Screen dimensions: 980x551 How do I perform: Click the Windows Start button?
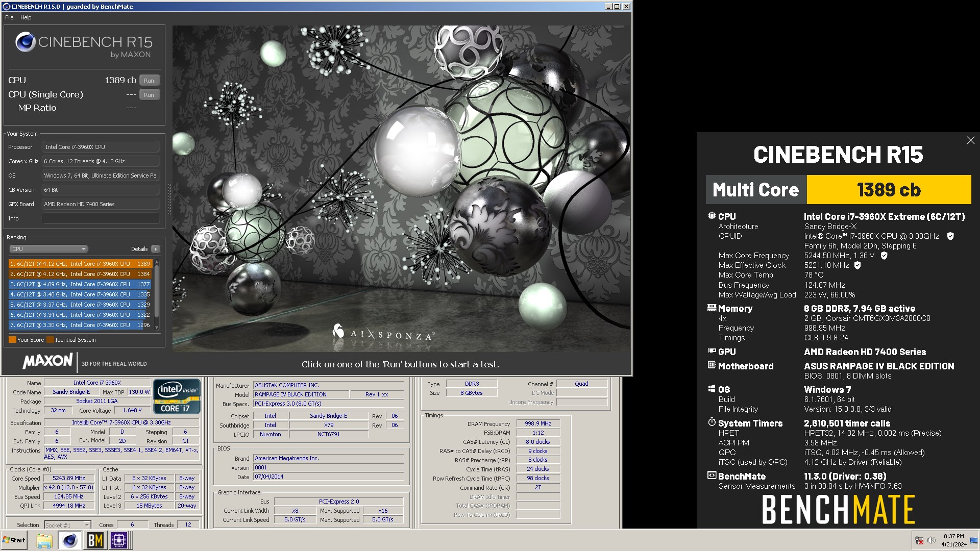point(14,540)
